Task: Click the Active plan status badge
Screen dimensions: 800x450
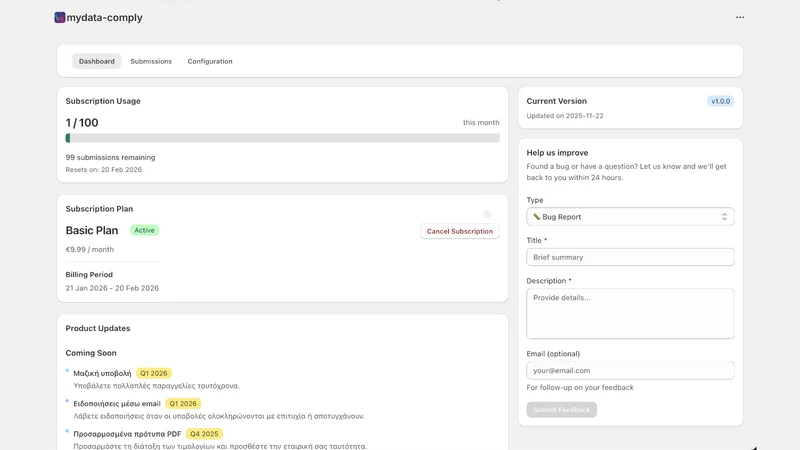Action: pyautogui.click(x=144, y=230)
